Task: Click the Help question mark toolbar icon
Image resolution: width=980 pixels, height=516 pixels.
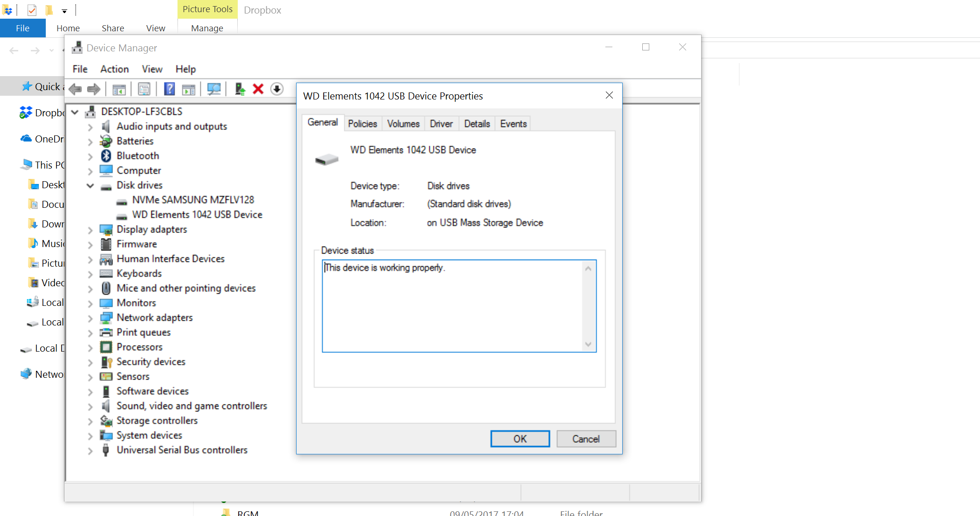Action: pyautogui.click(x=169, y=89)
